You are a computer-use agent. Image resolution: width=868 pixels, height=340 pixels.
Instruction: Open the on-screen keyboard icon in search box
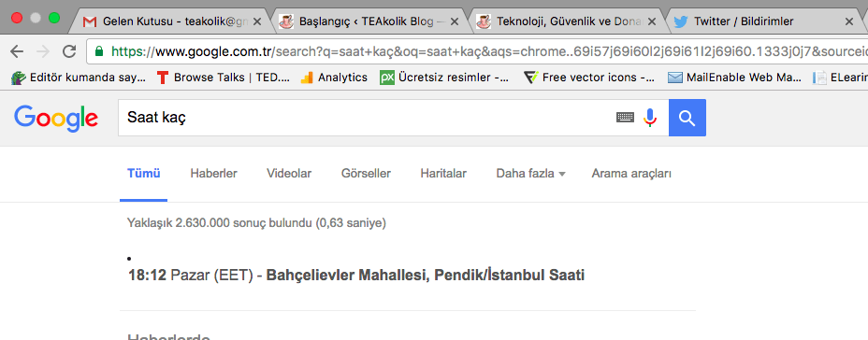tap(625, 117)
